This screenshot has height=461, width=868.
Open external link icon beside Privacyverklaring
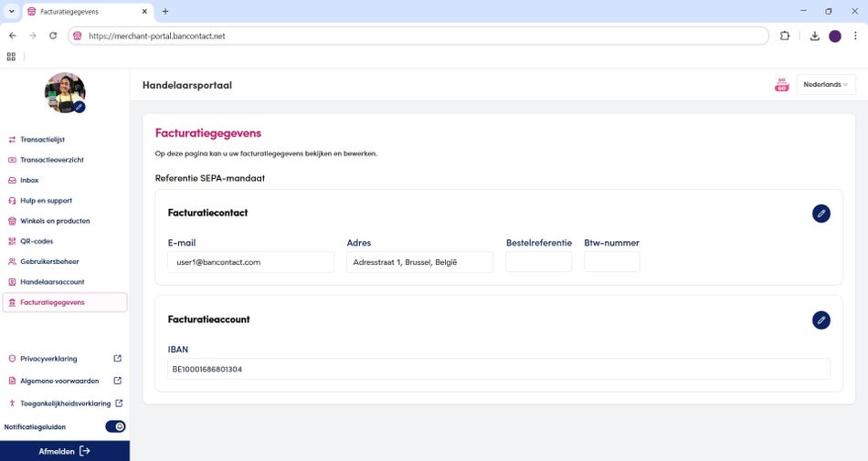coord(117,359)
